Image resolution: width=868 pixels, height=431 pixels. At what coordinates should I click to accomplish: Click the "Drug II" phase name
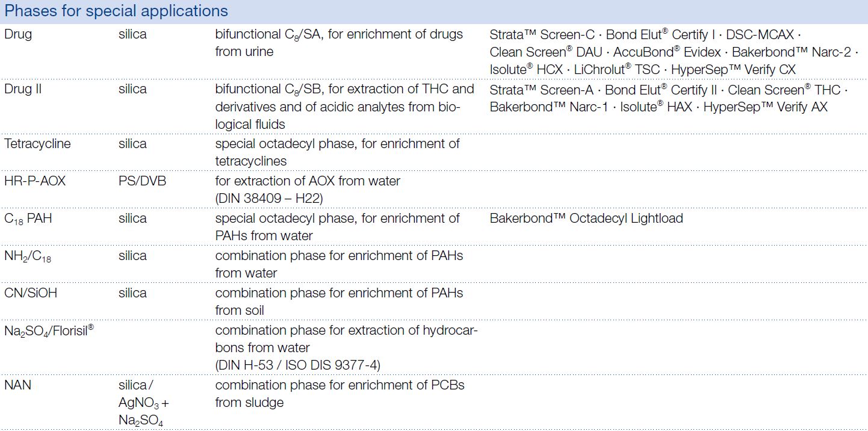[23, 89]
